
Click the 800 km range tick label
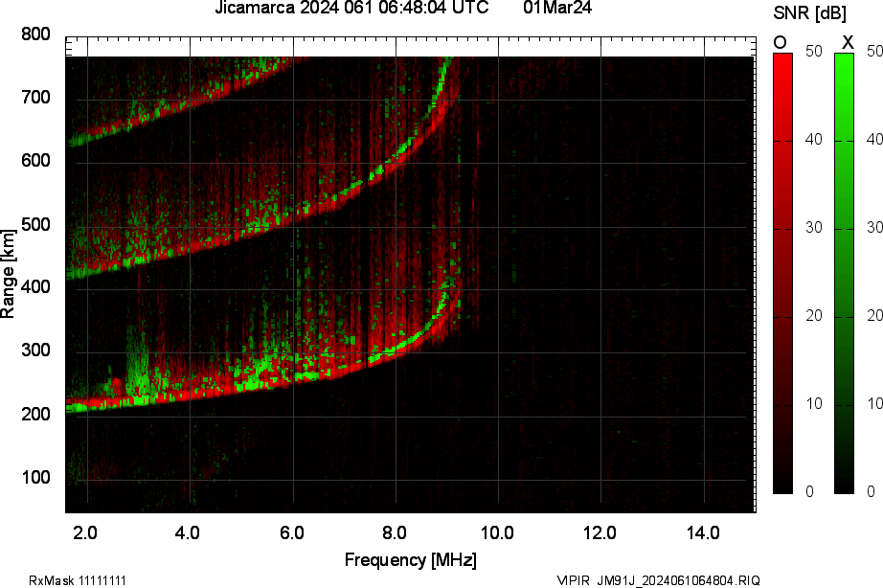(x=35, y=34)
